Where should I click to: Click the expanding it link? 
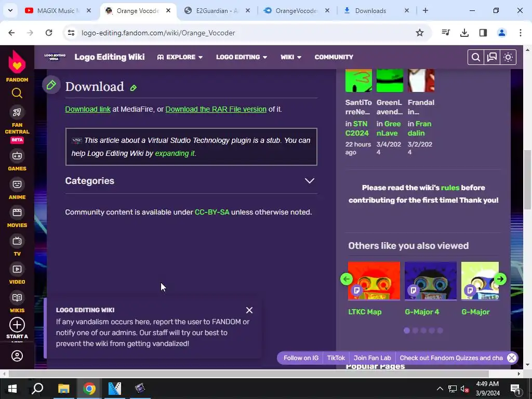tap(175, 153)
